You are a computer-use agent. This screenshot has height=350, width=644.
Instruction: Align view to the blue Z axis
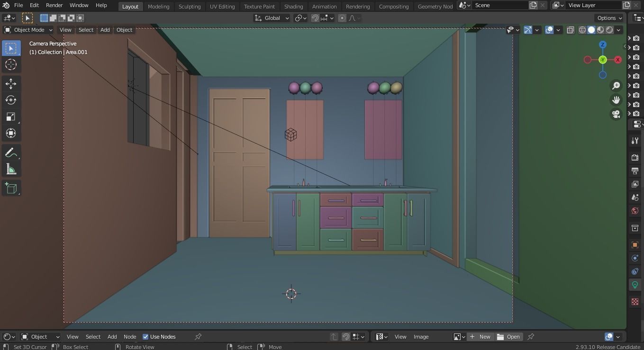point(603,45)
